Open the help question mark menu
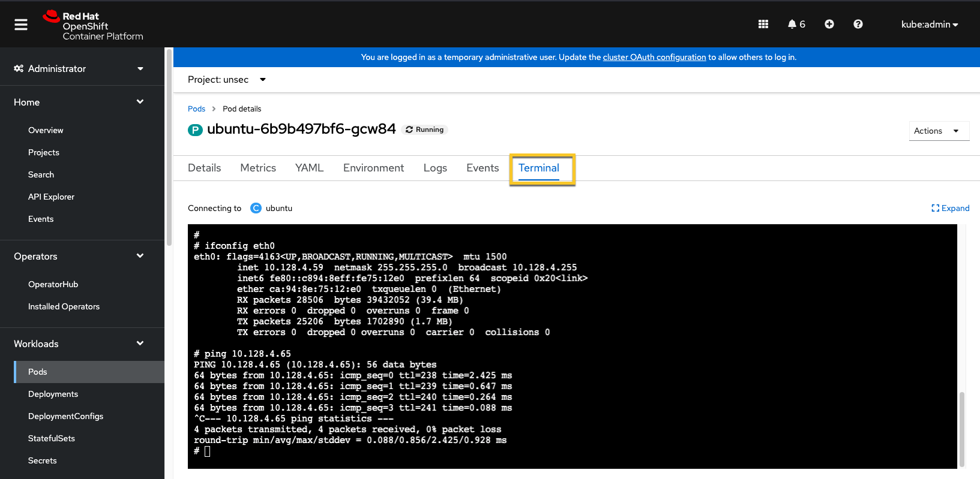 click(x=858, y=24)
